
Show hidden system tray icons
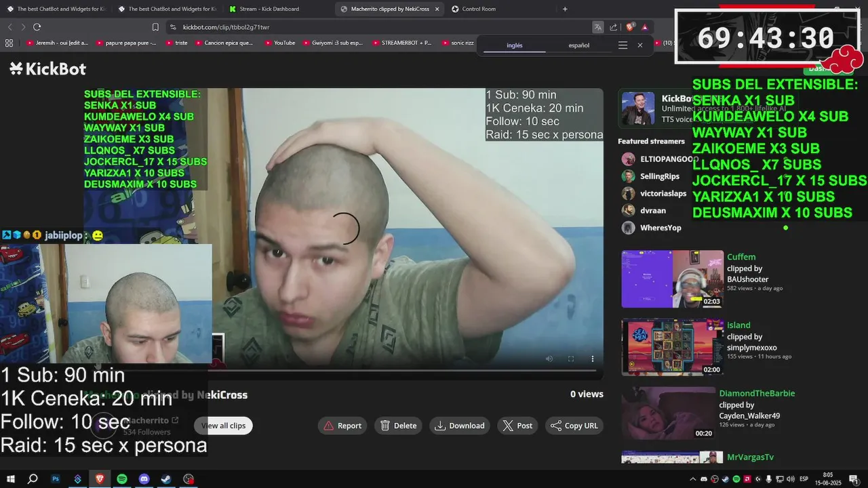[694, 479]
